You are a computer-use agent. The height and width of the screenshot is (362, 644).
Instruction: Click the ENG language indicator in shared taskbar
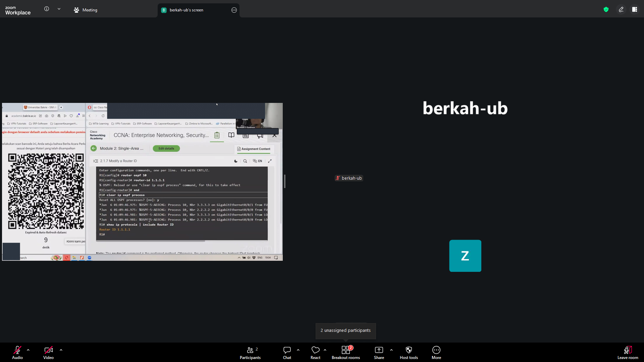click(260, 258)
